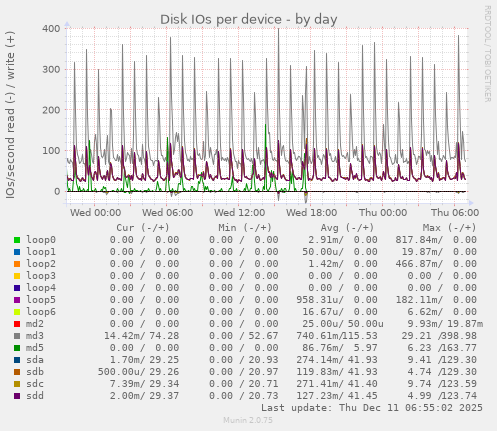This screenshot has width=497, height=431.
Task: Click the sdd dark purple legend swatch
Action: click(17, 396)
